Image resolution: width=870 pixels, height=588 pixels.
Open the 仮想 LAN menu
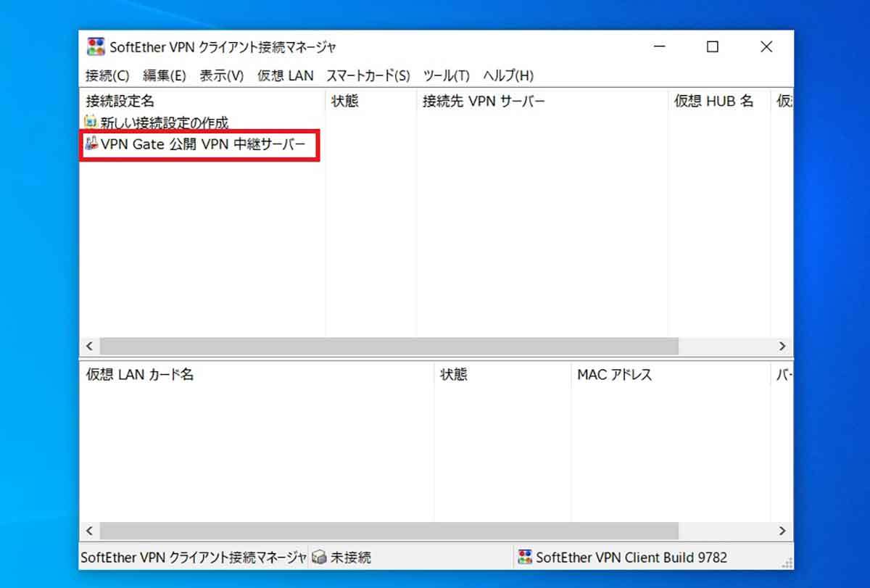(286, 75)
